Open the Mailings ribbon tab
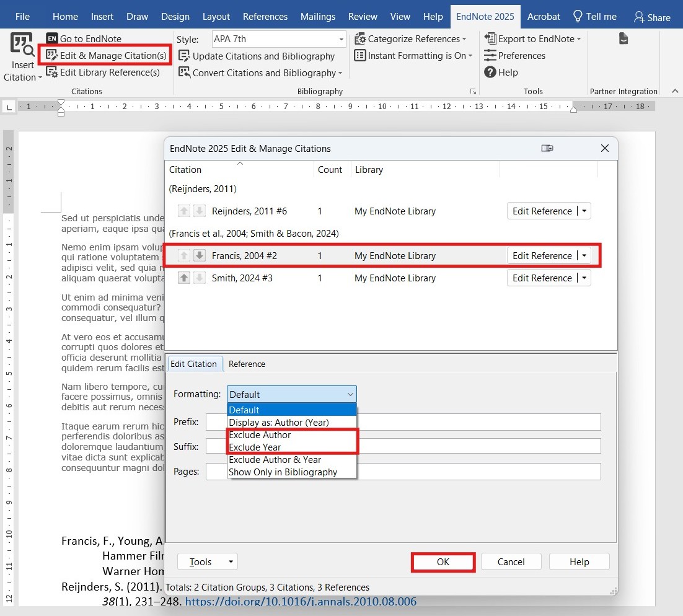Screen dimensions: 683x616 [317, 17]
